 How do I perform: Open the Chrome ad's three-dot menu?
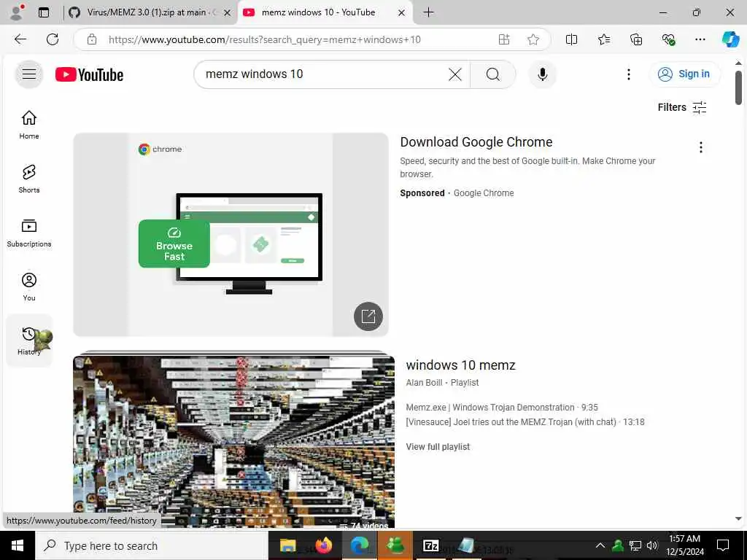(700, 147)
